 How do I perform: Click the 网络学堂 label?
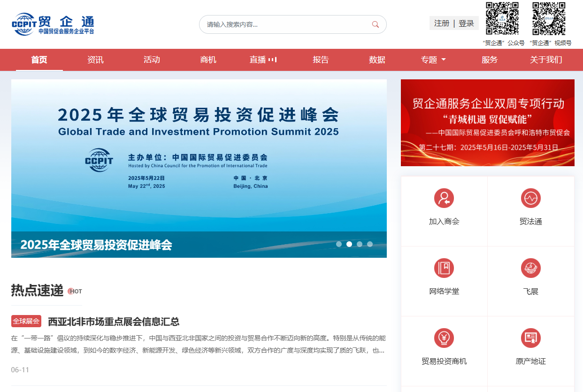point(444,292)
